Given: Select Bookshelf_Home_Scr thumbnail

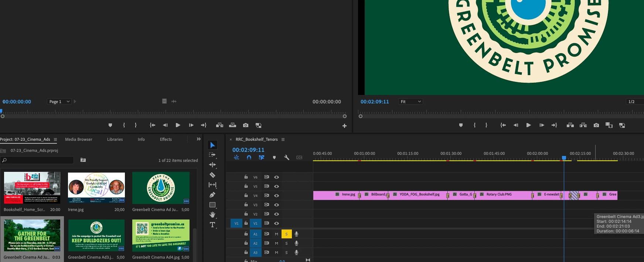Looking at the screenshot, I should click(x=32, y=188).
